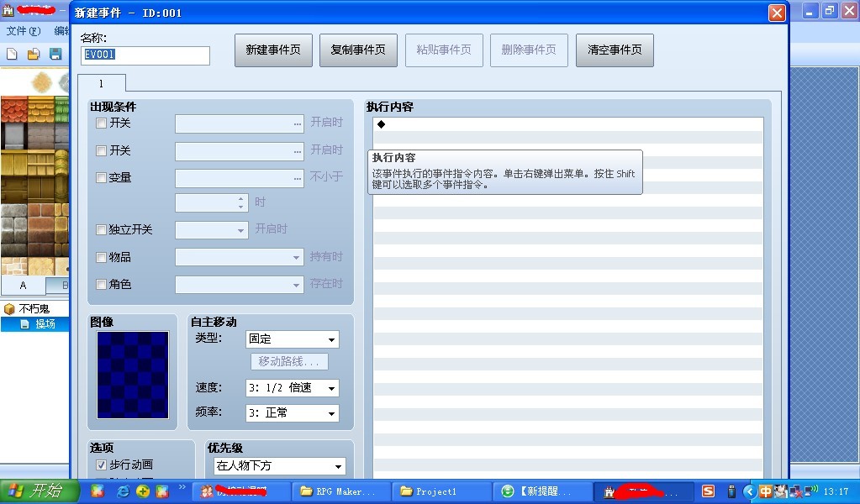Enable the second 开关 condition checkbox
This screenshot has width=860, height=504.
pyautogui.click(x=101, y=150)
